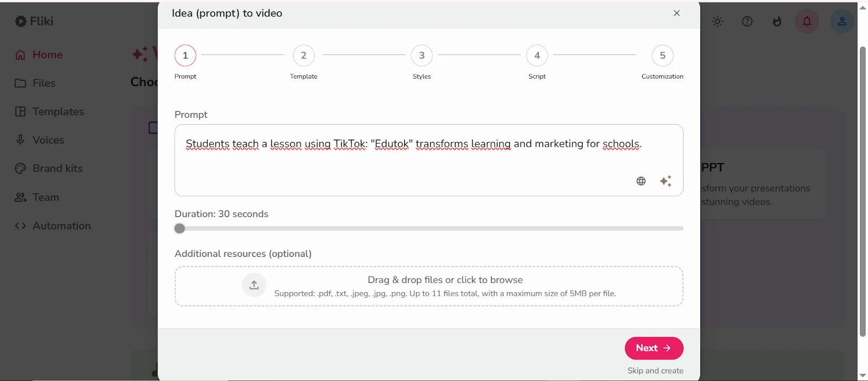This screenshot has height=381, width=868.
Task: Click the Duration slider handle
Action: coord(180,229)
